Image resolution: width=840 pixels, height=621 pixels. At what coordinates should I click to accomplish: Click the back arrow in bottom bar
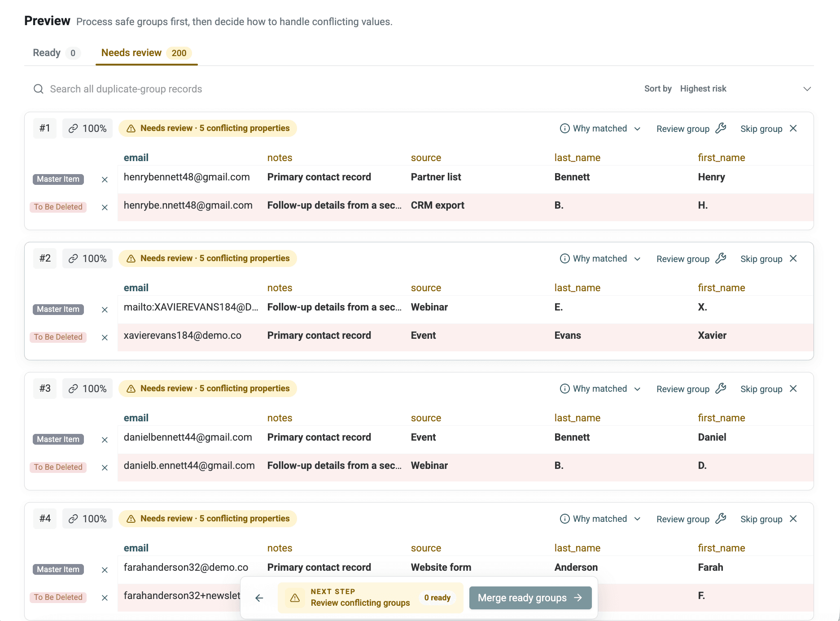pyautogui.click(x=259, y=598)
